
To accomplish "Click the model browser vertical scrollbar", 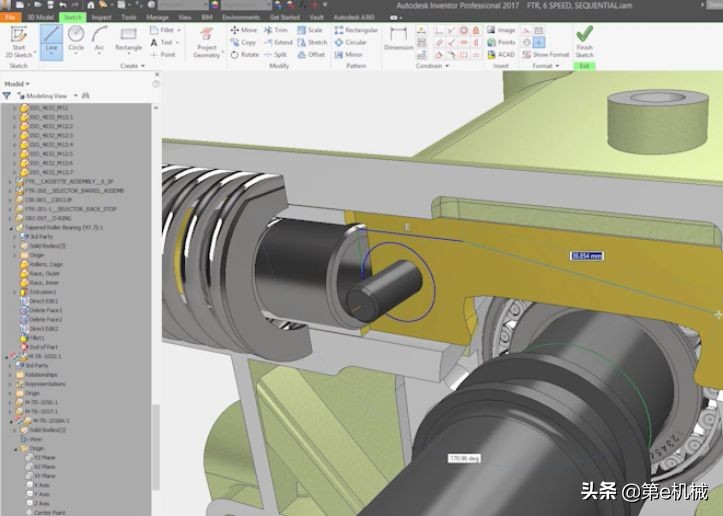I will click(156, 446).
